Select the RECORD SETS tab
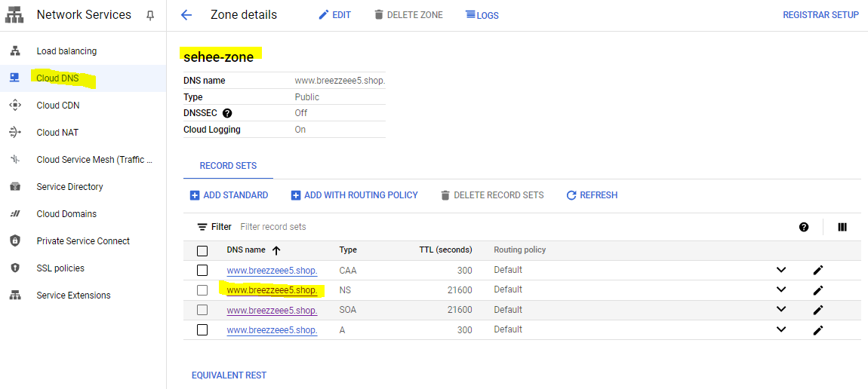This screenshot has height=389, width=868. click(228, 166)
